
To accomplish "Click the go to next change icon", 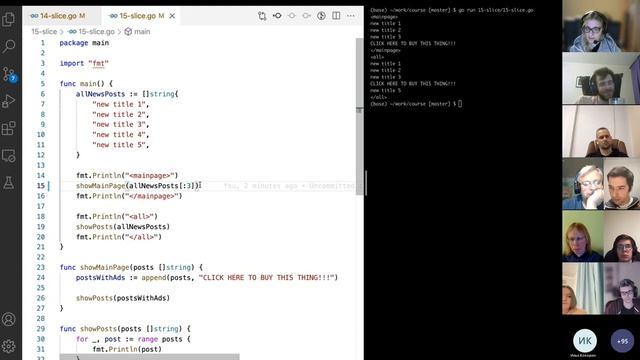I will (x=307, y=16).
